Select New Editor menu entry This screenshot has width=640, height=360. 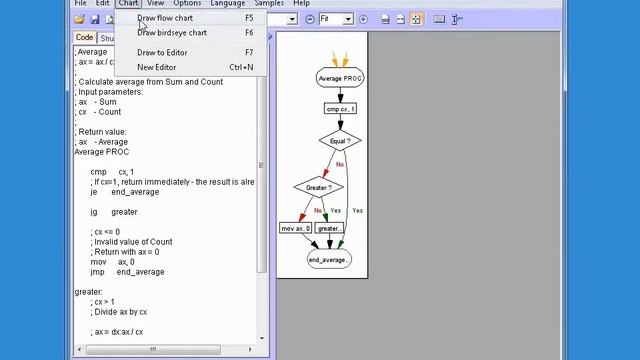191,67
